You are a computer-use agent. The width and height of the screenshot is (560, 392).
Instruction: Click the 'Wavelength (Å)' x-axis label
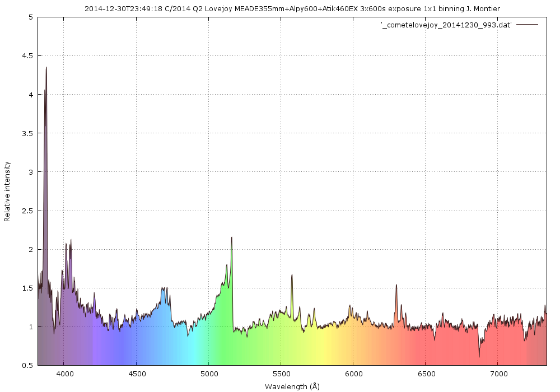click(x=292, y=386)
